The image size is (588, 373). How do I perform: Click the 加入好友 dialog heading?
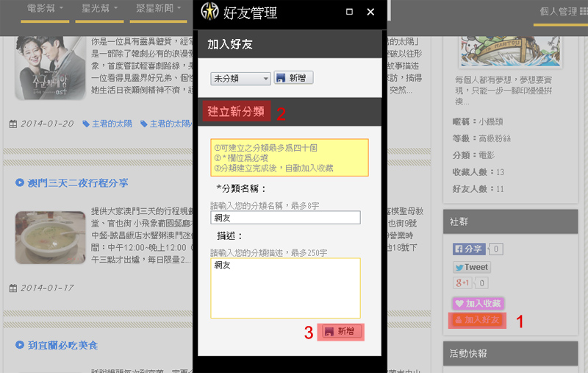[x=230, y=44]
